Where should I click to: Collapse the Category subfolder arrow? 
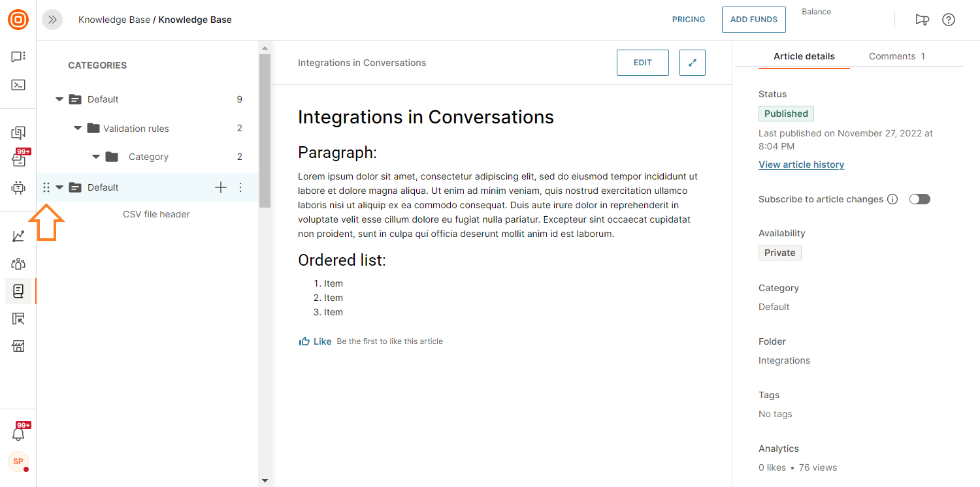tap(96, 157)
